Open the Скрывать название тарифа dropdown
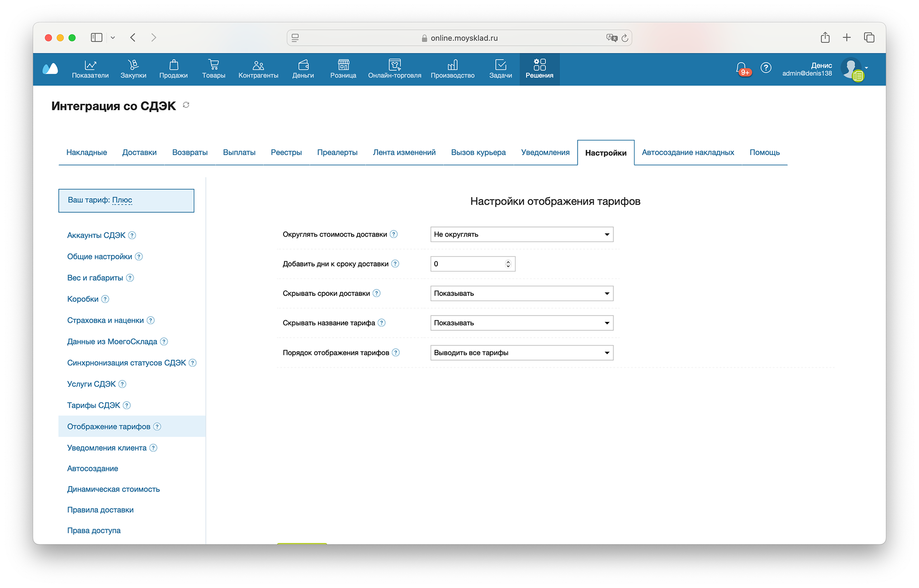The width and height of the screenshot is (919, 588). coord(522,323)
